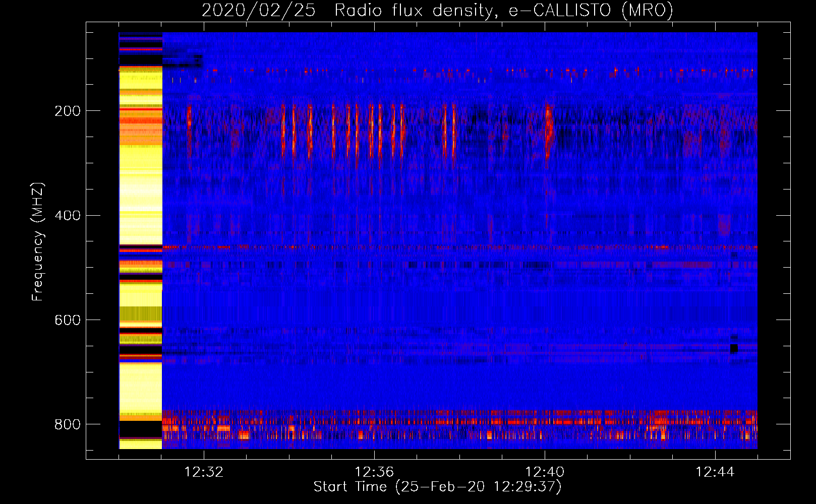The image size is (816, 504).
Task: Click the 800 frequency tick label
Action: click(x=68, y=424)
